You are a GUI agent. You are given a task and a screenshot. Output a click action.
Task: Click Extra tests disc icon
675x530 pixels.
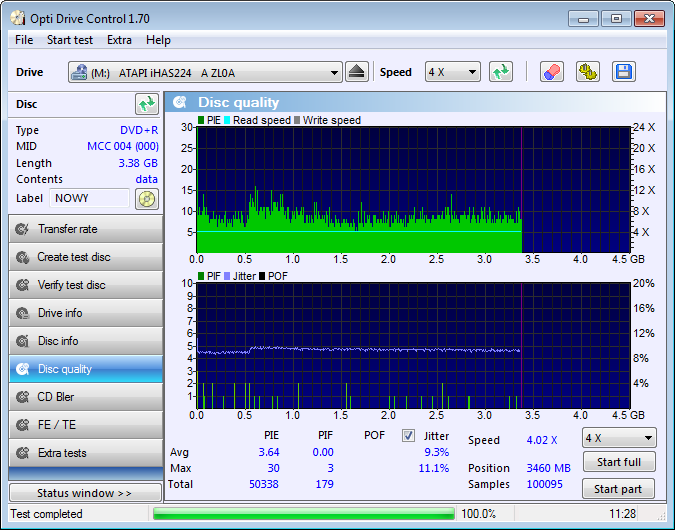click(22, 453)
